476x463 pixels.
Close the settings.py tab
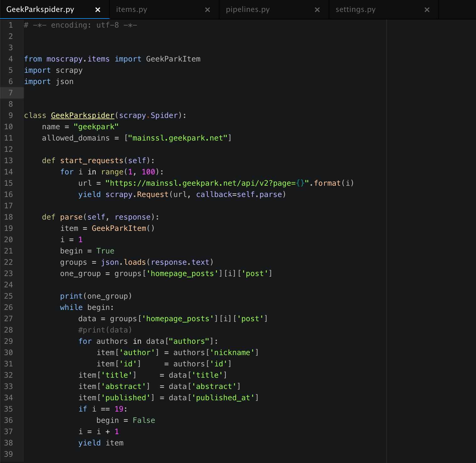tap(427, 10)
